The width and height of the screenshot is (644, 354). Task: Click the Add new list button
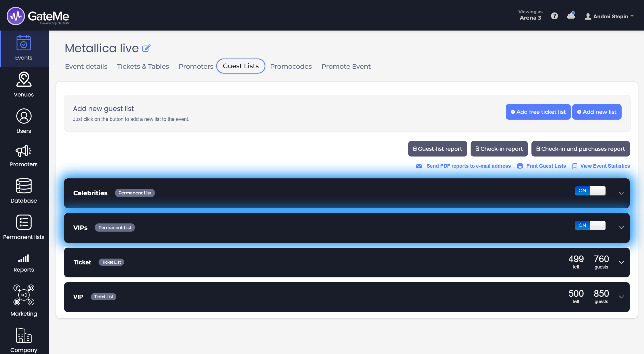pos(597,112)
